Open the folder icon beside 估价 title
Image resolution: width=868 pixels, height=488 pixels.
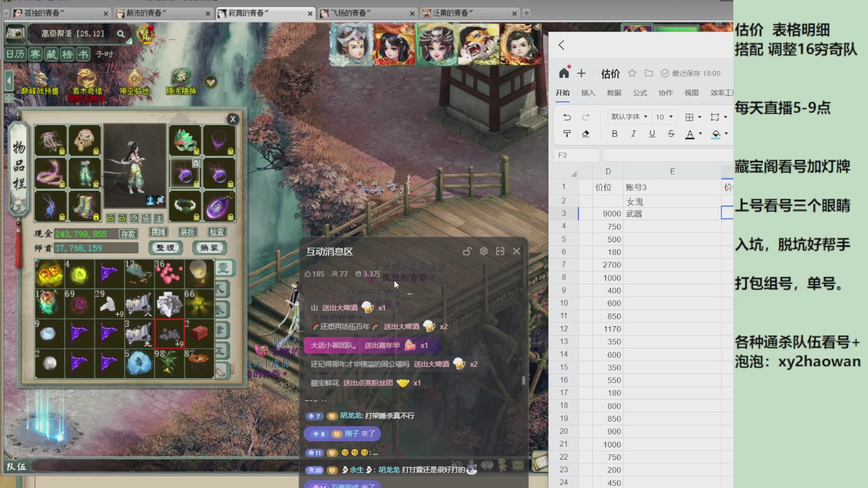649,73
